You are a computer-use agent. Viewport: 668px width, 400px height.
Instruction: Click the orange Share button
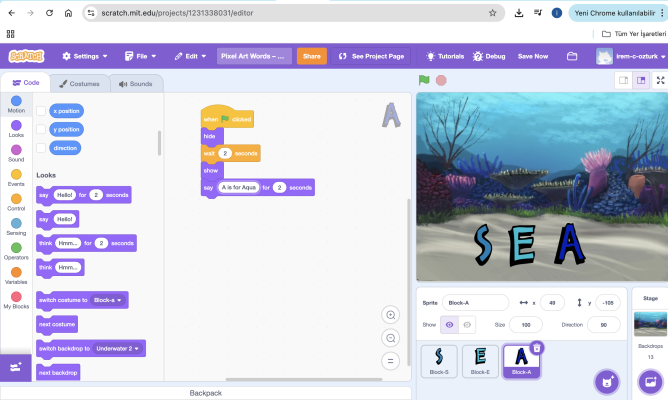(x=311, y=56)
